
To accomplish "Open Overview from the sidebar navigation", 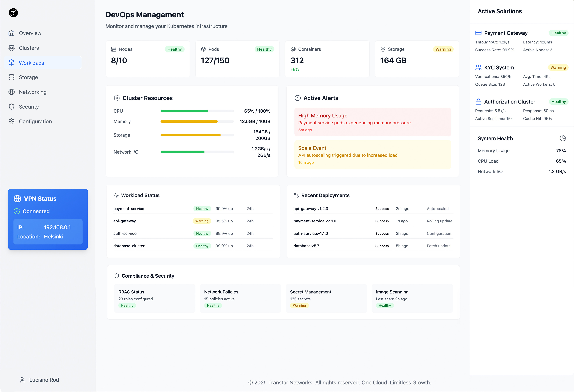I will [30, 33].
